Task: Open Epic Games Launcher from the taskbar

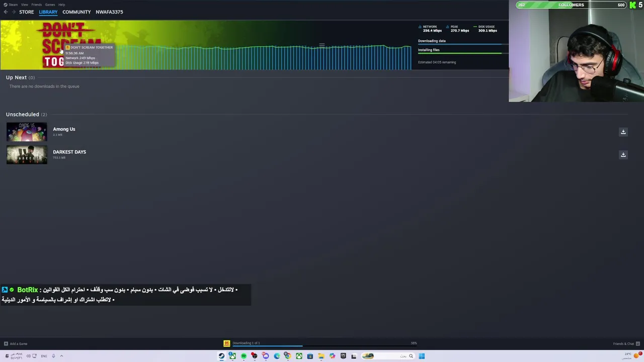Action: pos(343,356)
